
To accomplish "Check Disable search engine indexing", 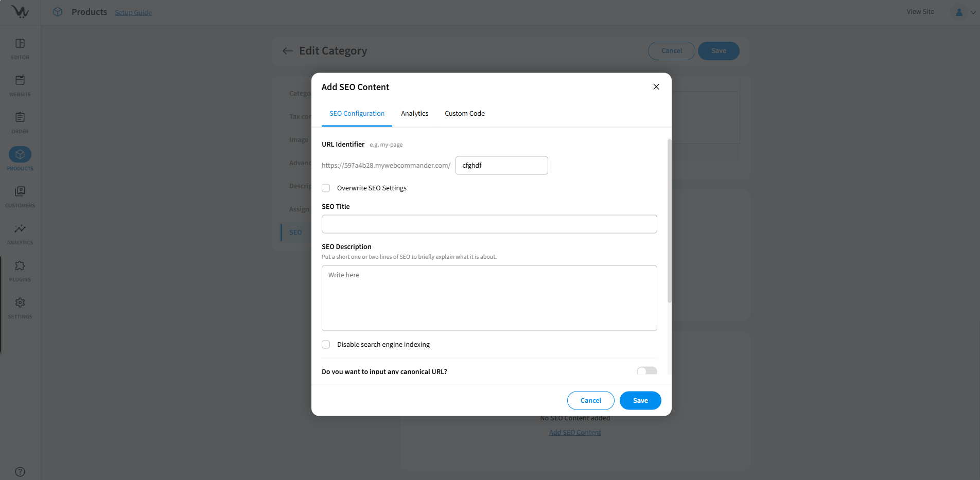I will 326,345.
